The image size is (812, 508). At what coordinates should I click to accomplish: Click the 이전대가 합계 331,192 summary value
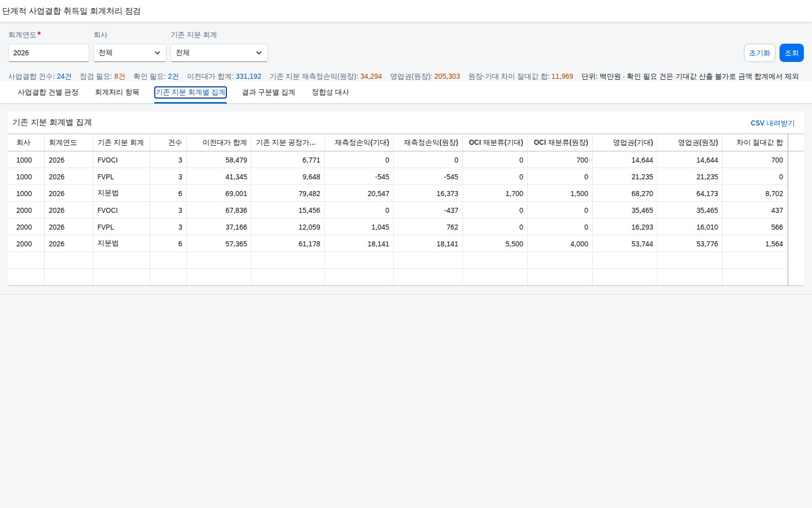point(248,76)
